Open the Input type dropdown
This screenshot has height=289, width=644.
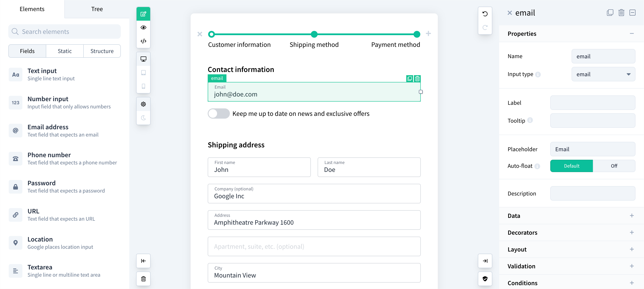[x=603, y=74]
